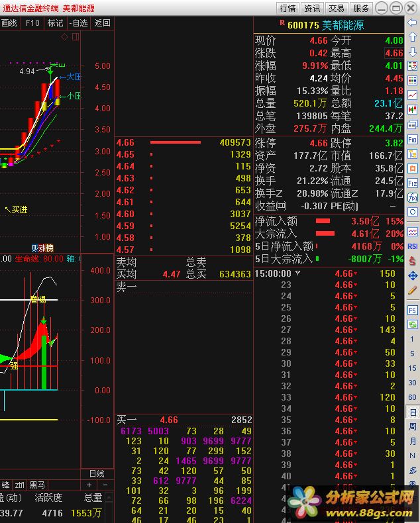Select the RSI indicator icon

point(412,246)
